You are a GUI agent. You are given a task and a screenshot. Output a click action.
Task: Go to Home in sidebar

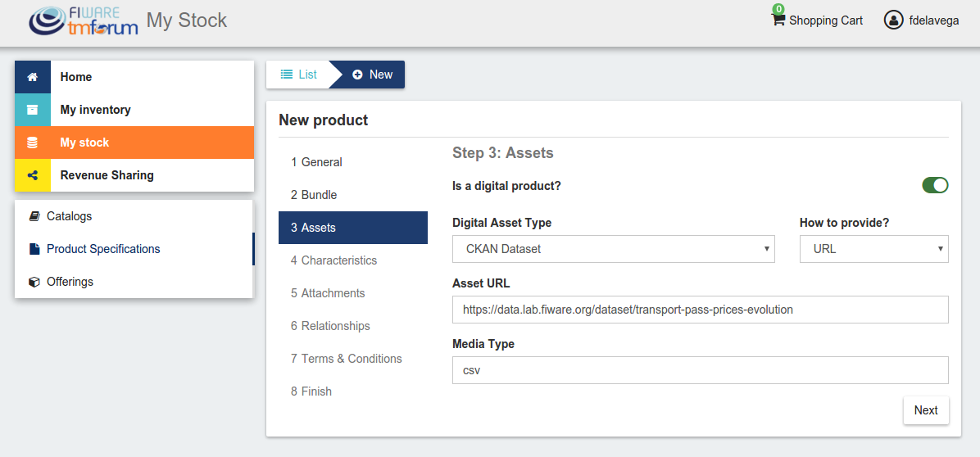[134, 77]
